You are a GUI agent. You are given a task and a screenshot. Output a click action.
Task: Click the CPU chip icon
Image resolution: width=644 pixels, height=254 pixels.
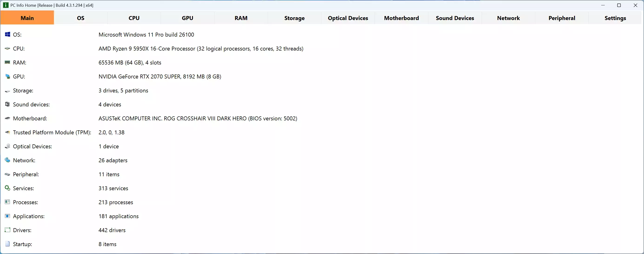pos(7,49)
